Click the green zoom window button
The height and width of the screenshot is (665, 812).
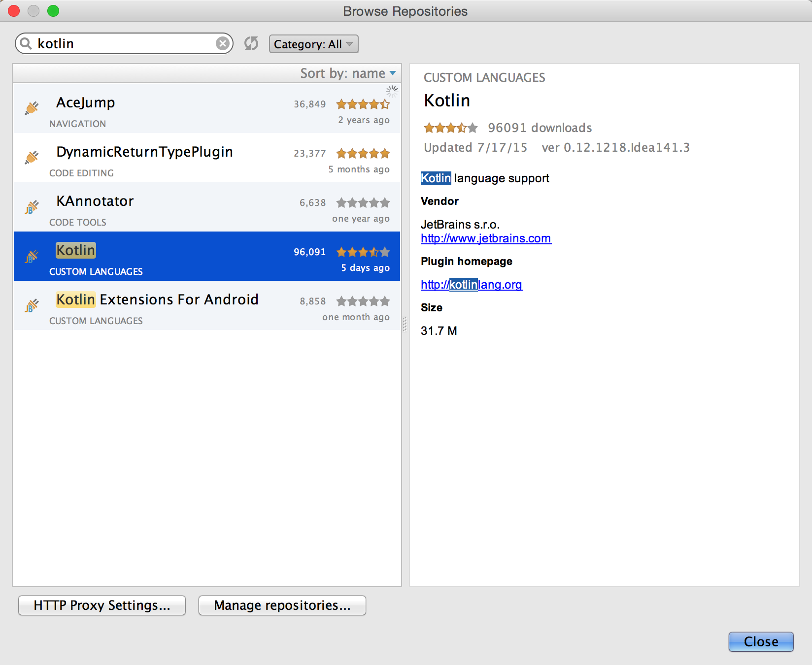pos(53,10)
